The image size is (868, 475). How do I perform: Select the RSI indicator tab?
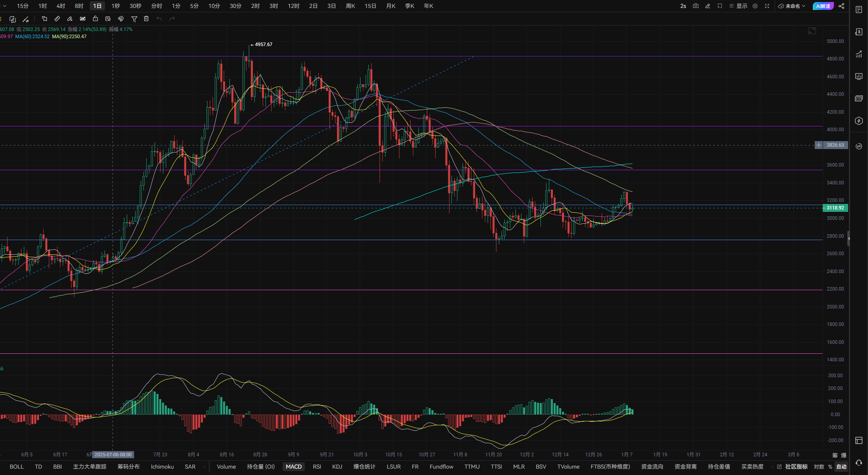[x=317, y=467]
